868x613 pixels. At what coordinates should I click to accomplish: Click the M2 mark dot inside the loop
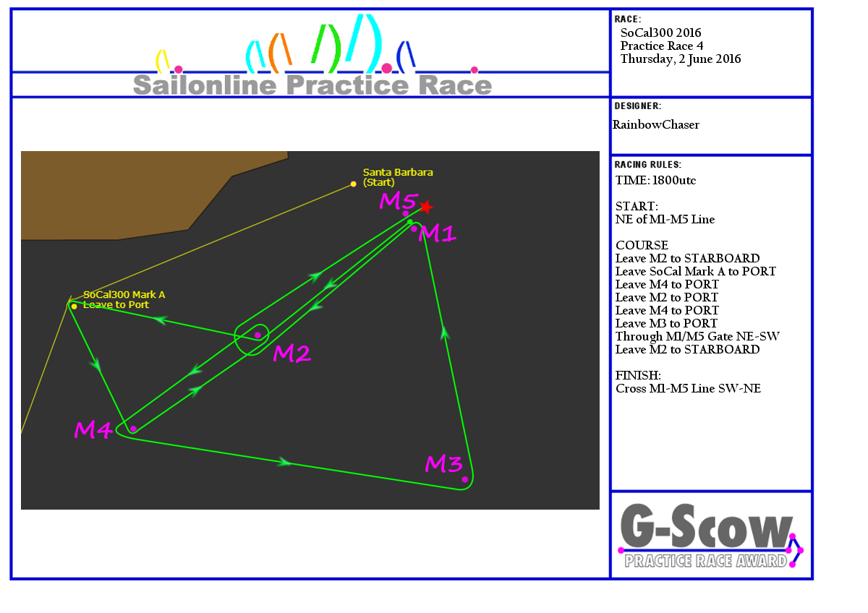(x=258, y=335)
